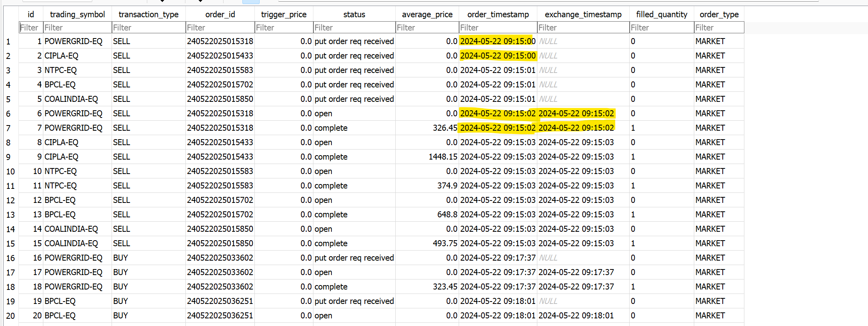Select MARKET order_type in row 1

719,41
